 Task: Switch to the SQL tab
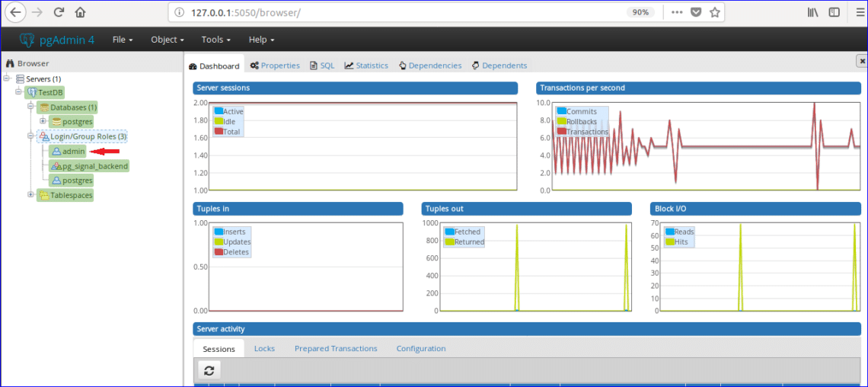(x=322, y=66)
